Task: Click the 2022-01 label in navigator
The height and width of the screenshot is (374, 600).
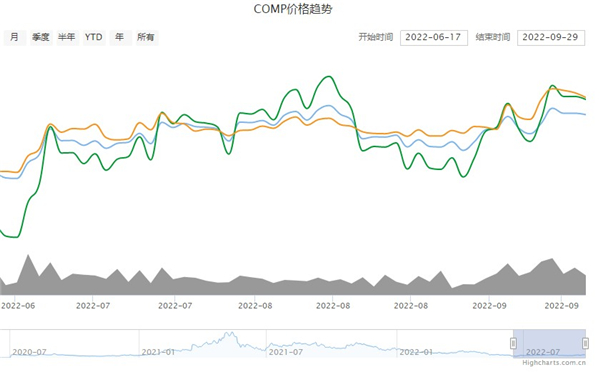Action: pos(416,352)
